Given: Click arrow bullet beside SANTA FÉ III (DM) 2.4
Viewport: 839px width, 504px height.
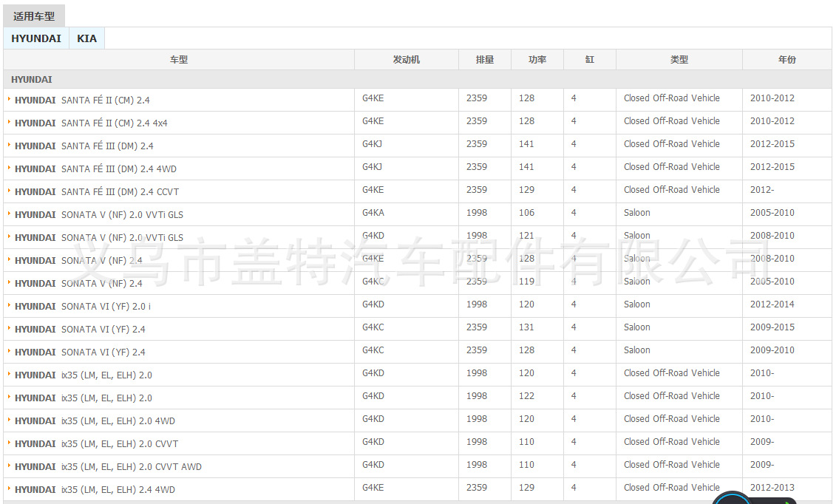Looking at the screenshot, I should 9,145.
